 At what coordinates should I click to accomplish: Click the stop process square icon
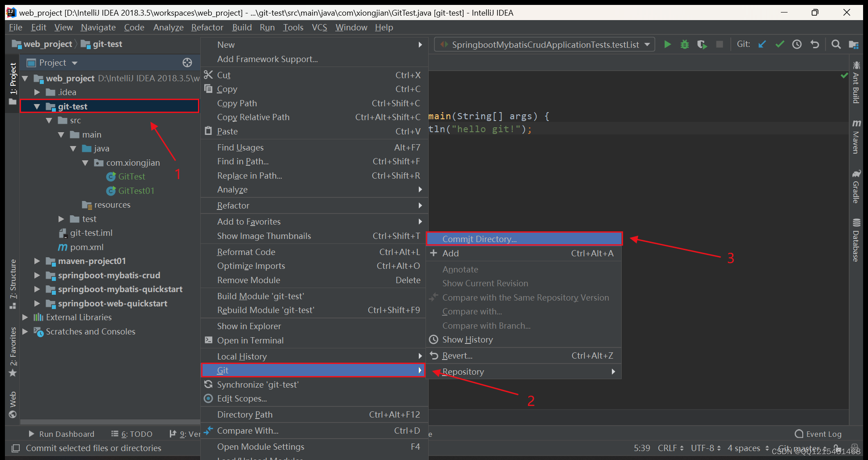pos(719,44)
